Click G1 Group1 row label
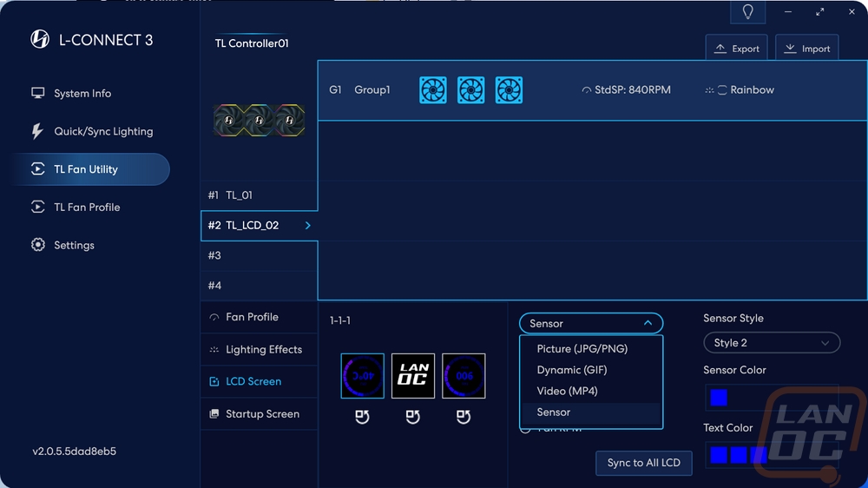This screenshot has width=868, height=488. 360,89
